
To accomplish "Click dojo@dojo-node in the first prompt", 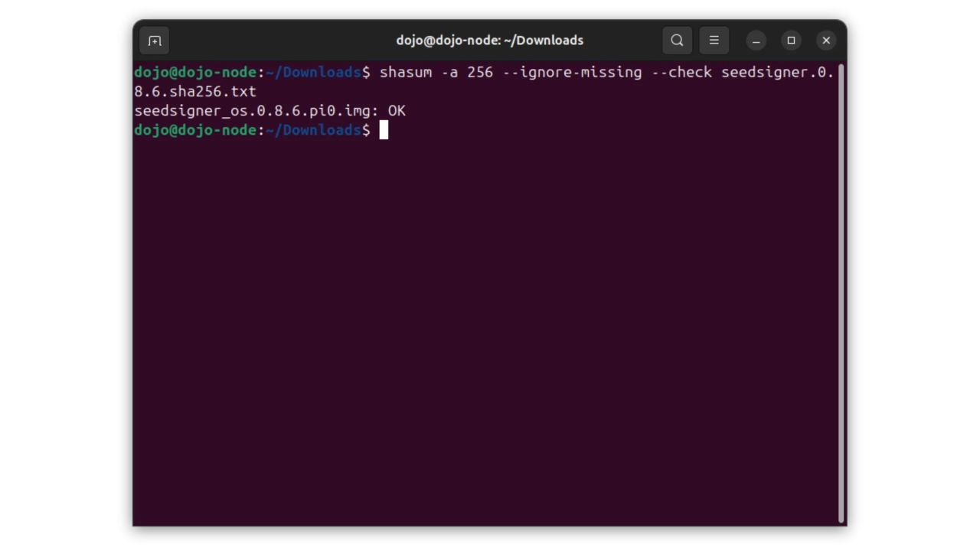I will (x=195, y=73).
